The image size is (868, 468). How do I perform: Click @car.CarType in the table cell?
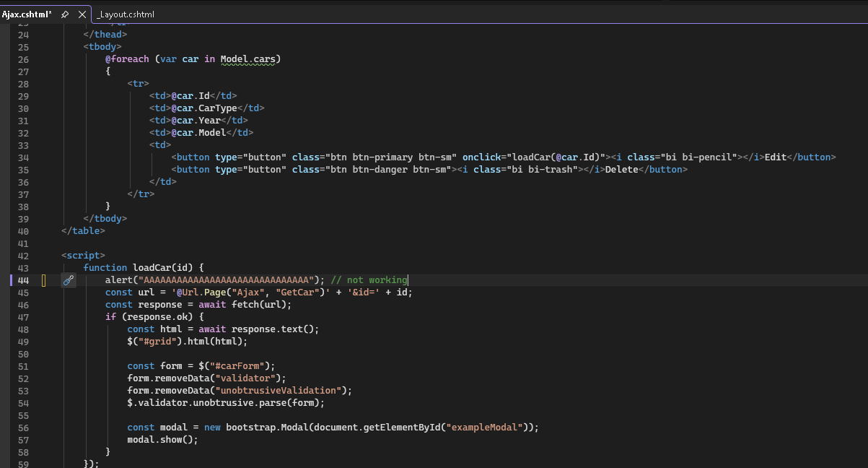click(x=204, y=108)
